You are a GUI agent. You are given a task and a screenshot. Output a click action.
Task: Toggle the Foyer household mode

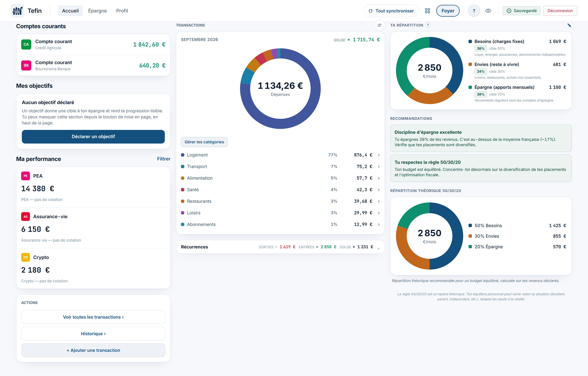pyautogui.click(x=448, y=11)
